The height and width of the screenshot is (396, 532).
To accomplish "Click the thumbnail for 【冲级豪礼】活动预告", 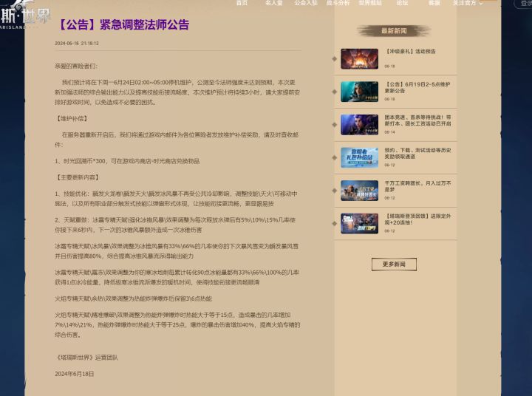I will click(x=359, y=58).
